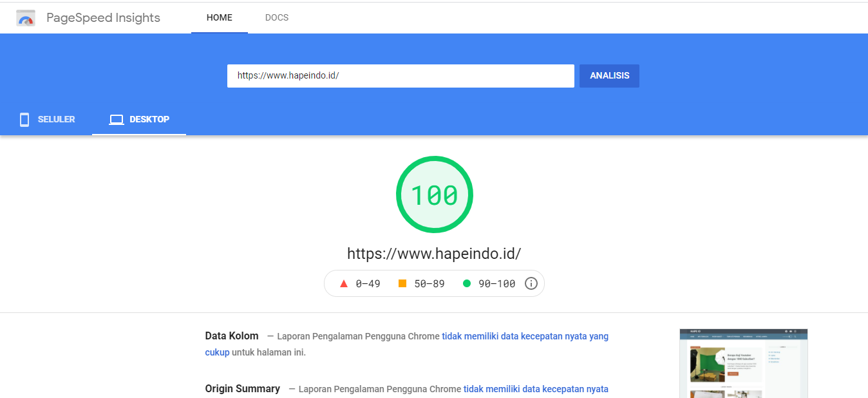Select the DESKTOP tab
This screenshot has height=398, width=868.
(x=139, y=119)
